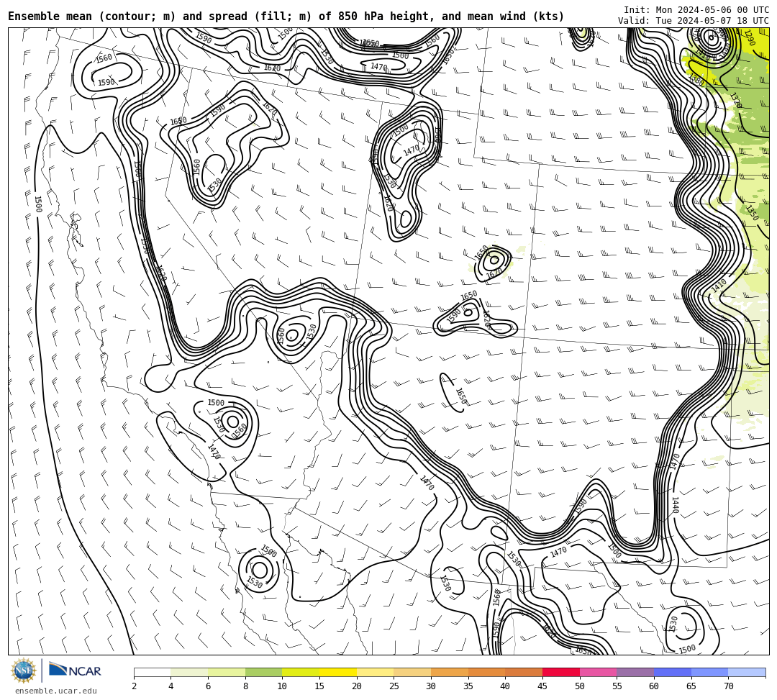This screenshot has width=777, height=700.
Task: Click the bright yellow 15–20 colorbar swatch
Action: coord(338,672)
